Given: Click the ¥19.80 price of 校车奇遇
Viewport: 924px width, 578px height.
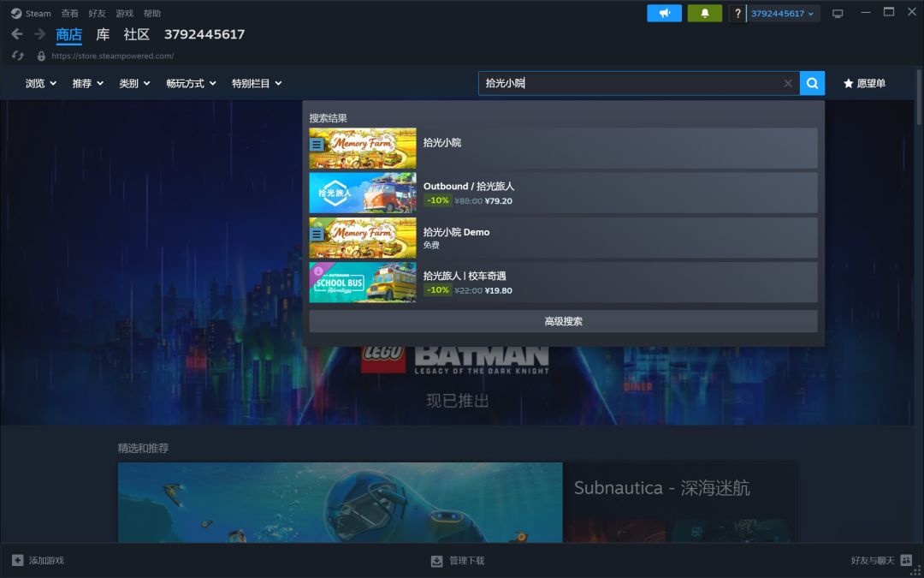Looking at the screenshot, I should coord(499,290).
